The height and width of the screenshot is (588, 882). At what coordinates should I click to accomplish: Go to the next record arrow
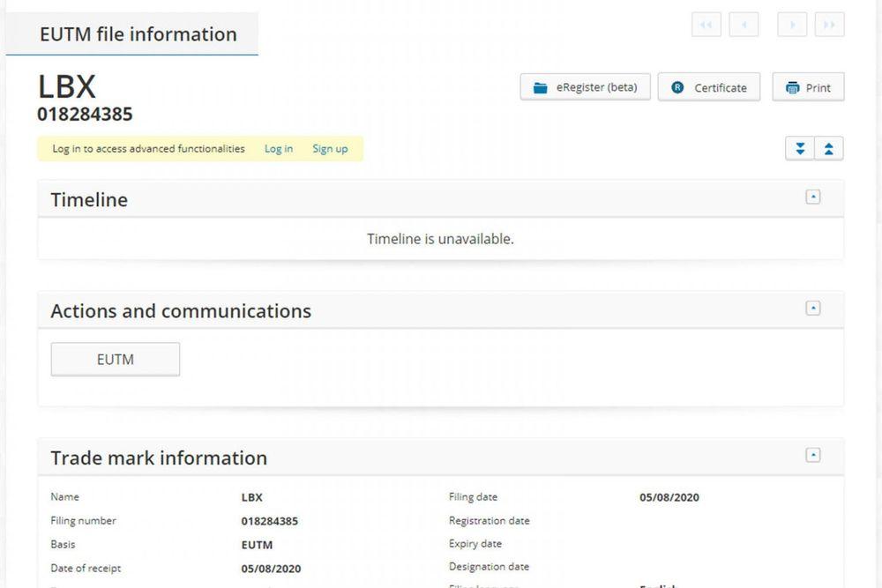tap(792, 25)
